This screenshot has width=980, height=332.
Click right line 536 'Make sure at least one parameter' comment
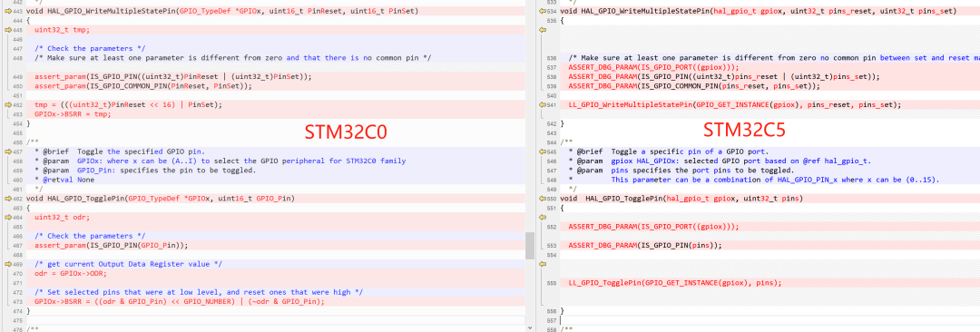pyautogui.click(x=774, y=58)
